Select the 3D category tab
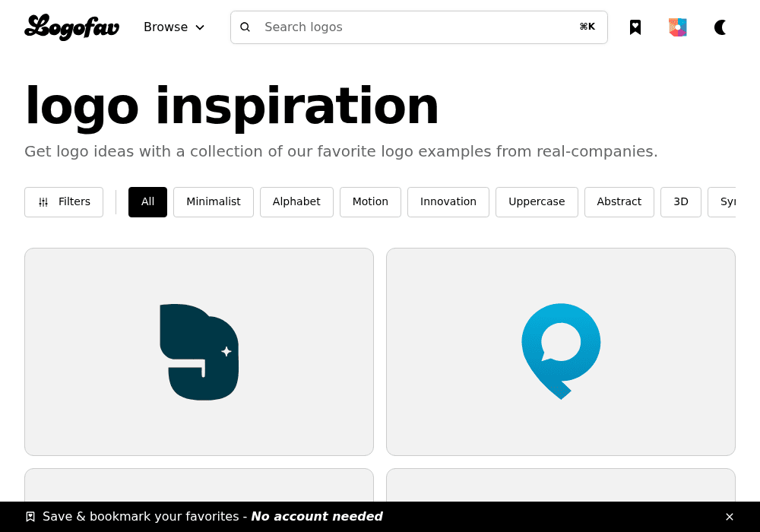 point(681,202)
